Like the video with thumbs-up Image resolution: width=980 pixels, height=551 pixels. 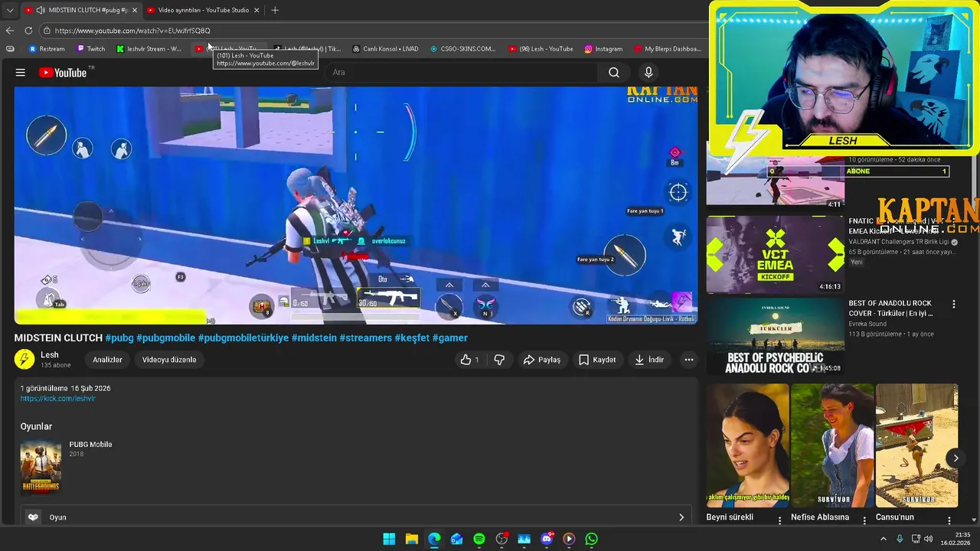point(470,360)
